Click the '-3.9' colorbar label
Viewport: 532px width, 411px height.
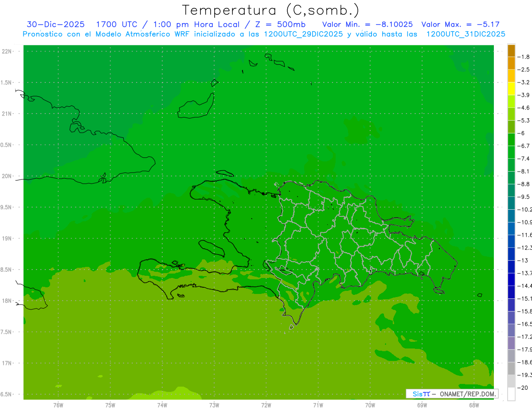524,95
